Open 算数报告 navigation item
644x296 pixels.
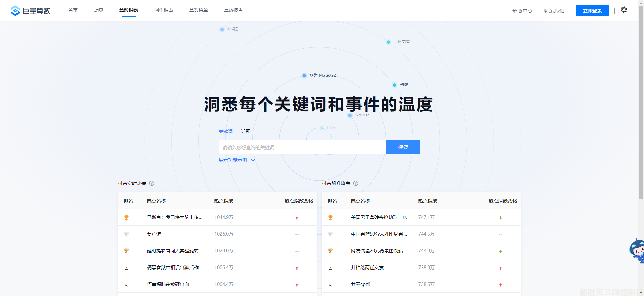233,10
